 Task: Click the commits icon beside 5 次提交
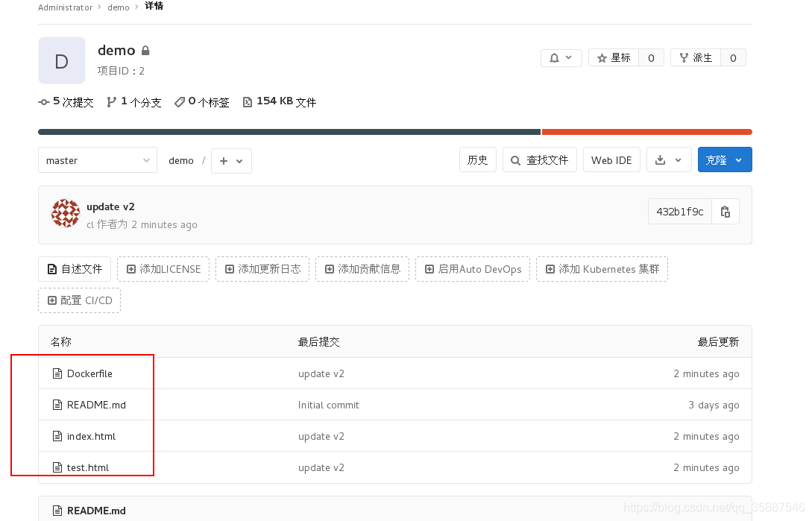[x=44, y=103]
